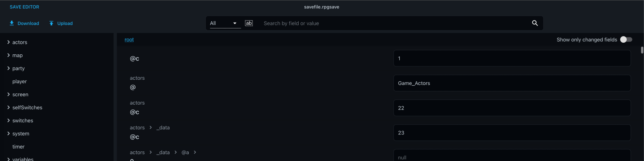Click the SAVE EDITOR title link
The height and width of the screenshot is (161, 644).
pos(25,7)
